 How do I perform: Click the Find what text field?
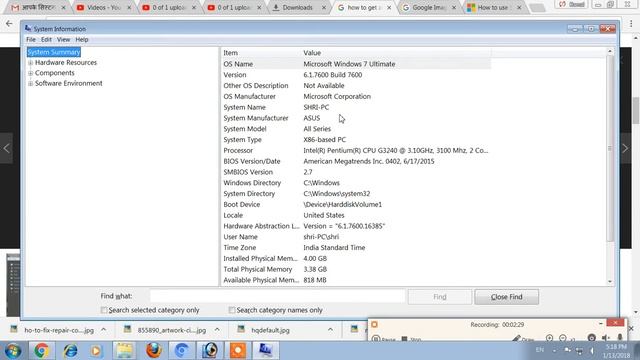[278, 296]
